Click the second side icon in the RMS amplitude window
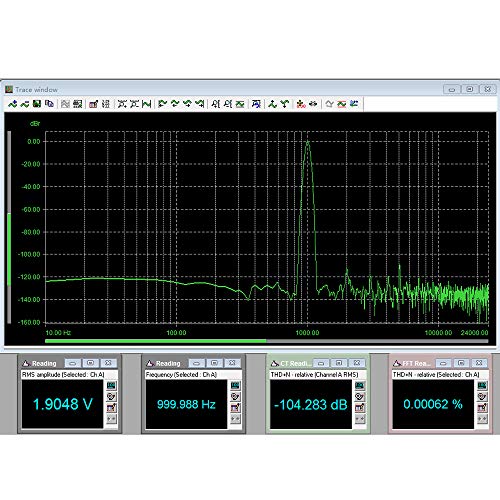 point(111,397)
